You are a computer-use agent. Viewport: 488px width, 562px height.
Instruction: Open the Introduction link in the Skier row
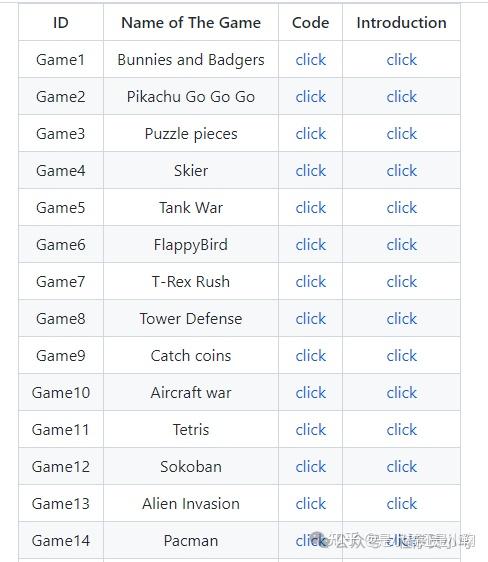coord(401,171)
